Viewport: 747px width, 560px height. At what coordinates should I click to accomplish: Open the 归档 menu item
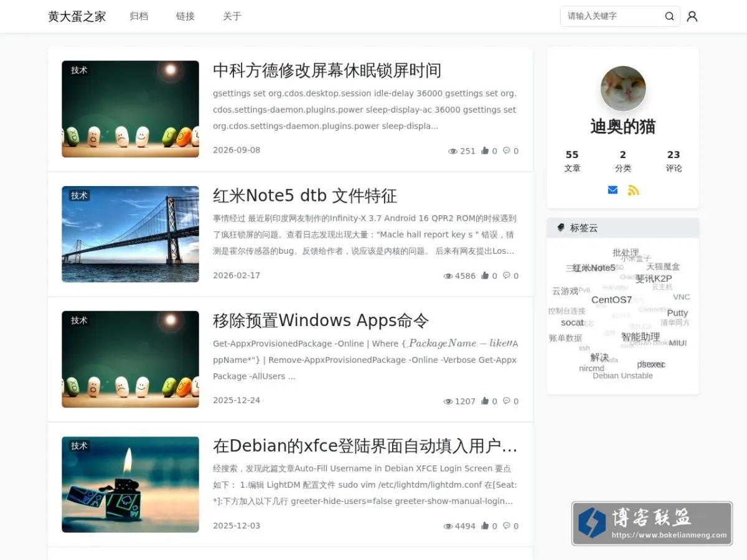[x=139, y=16]
